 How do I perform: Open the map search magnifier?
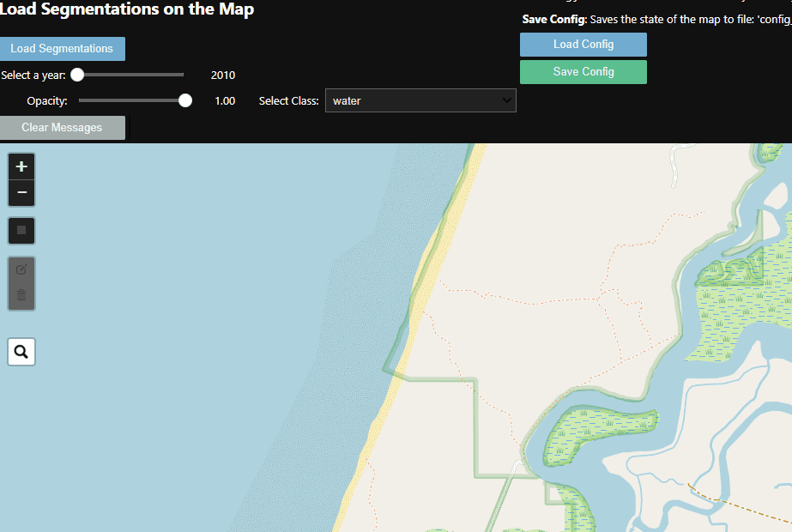pos(21,352)
